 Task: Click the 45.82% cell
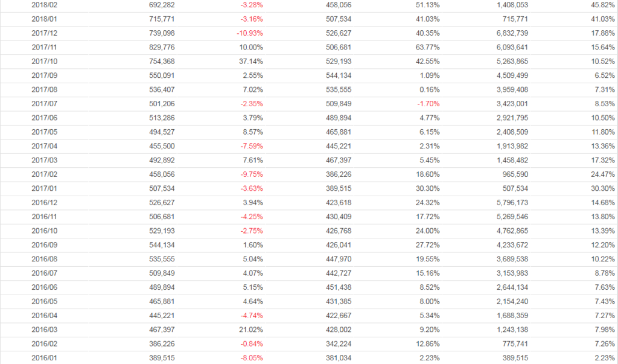604,5
